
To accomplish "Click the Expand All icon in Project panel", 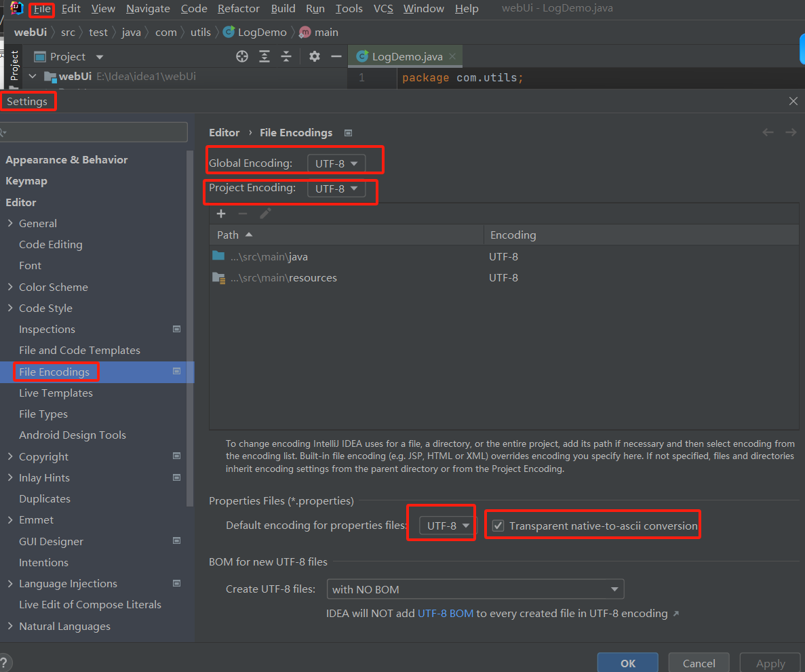I will (x=264, y=56).
